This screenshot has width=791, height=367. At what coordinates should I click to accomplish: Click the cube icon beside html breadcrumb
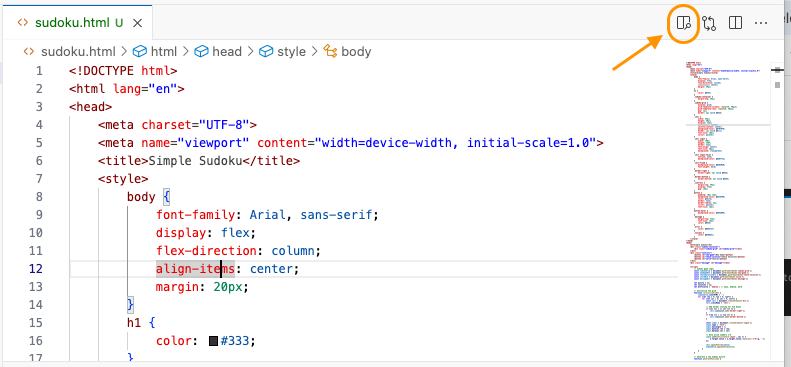[140, 51]
